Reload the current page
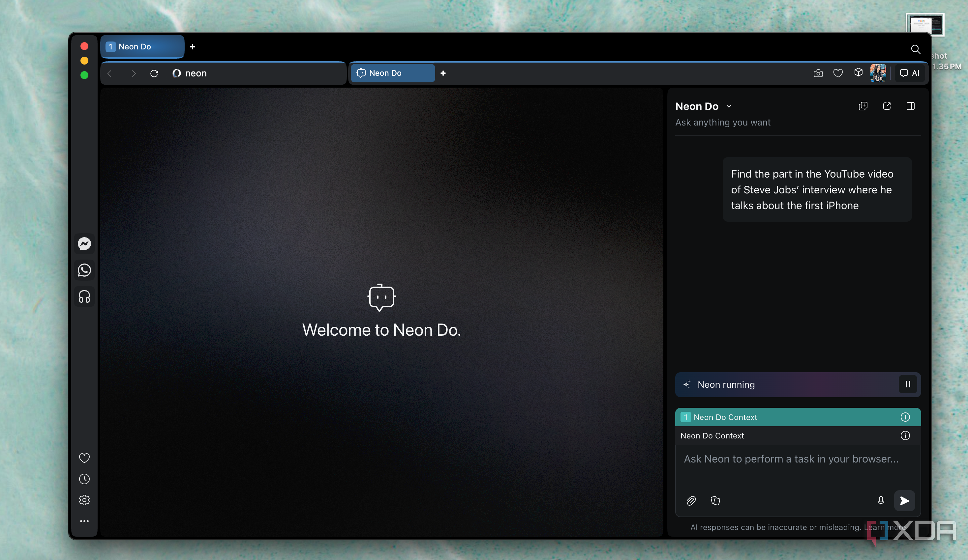968x560 pixels. click(x=154, y=73)
